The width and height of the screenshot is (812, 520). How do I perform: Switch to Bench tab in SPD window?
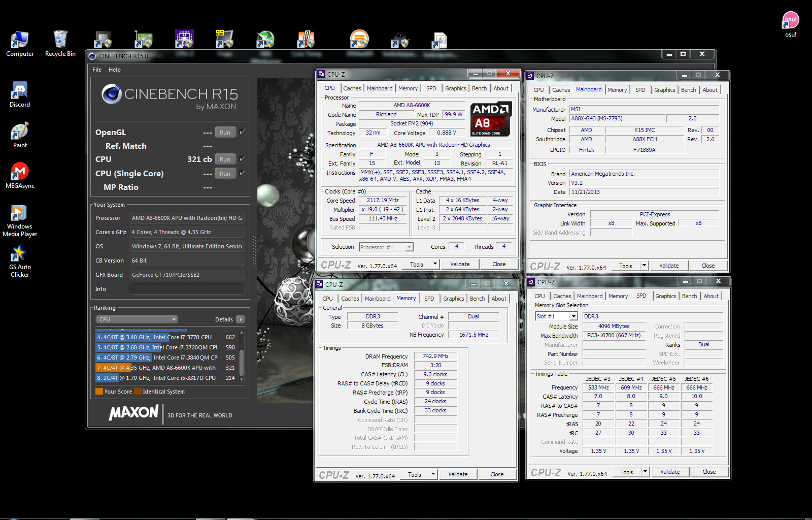coord(689,296)
